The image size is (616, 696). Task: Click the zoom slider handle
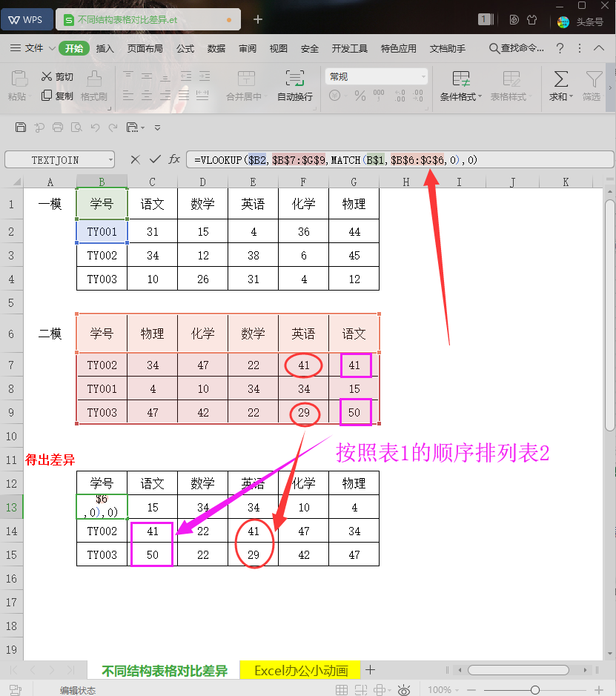[535, 690]
